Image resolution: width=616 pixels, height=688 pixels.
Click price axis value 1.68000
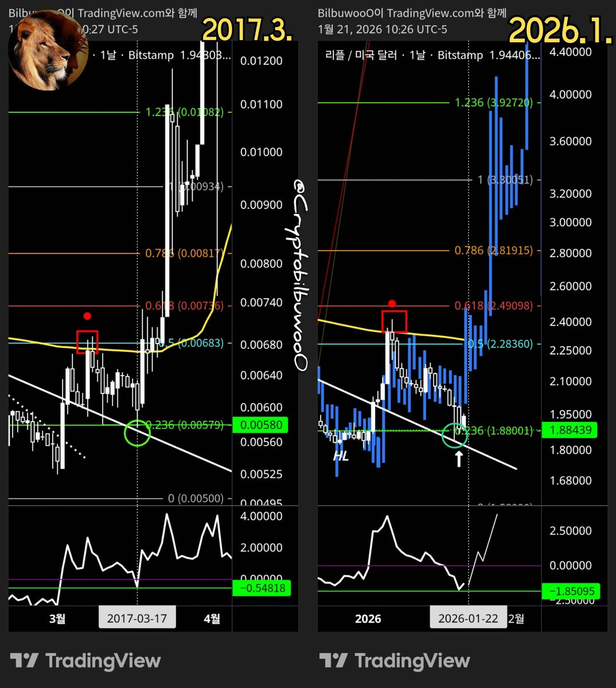click(570, 480)
